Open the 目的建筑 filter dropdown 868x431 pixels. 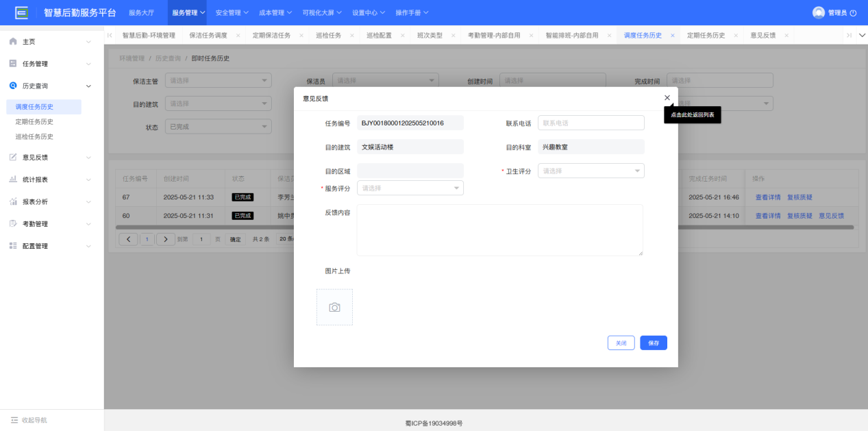tap(219, 103)
